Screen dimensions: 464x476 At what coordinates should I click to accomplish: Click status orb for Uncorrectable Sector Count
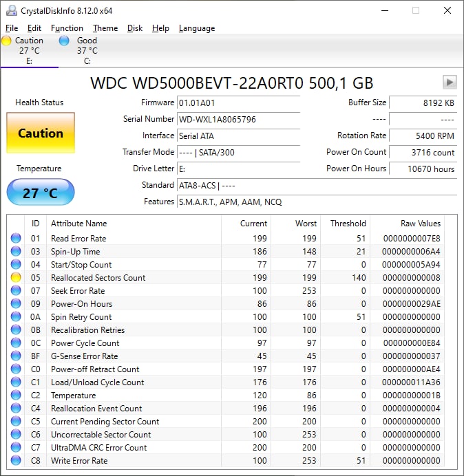tap(16, 434)
